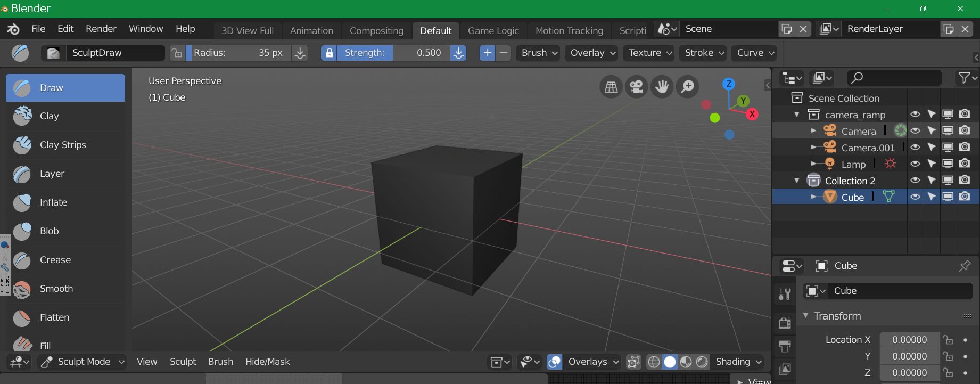
Task: Click the brush Strength slider
Action: pyautogui.click(x=394, y=53)
